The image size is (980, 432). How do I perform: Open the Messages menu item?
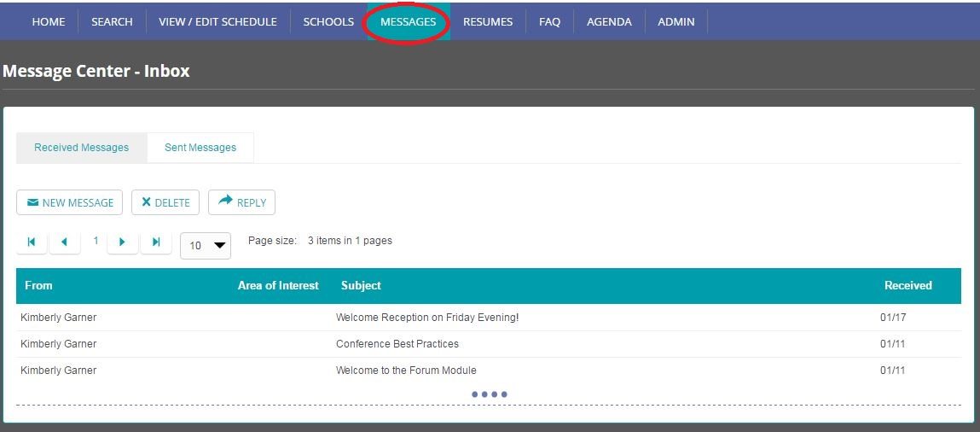(409, 21)
